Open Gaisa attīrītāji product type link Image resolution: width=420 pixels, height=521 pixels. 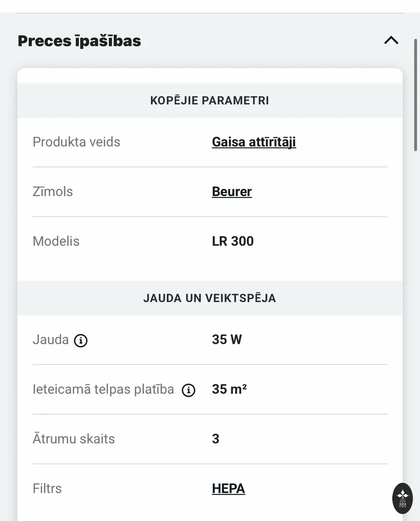254,142
